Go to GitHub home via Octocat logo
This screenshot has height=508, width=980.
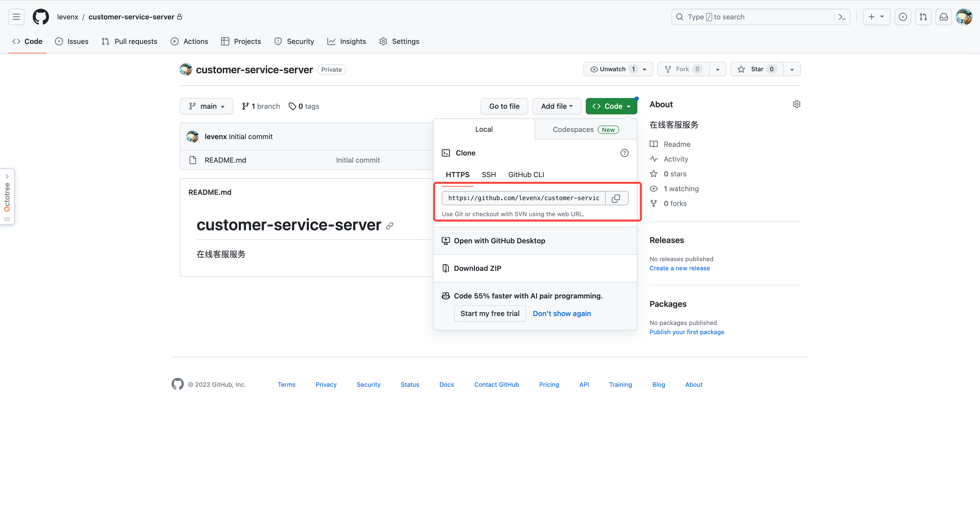[x=41, y=17]
